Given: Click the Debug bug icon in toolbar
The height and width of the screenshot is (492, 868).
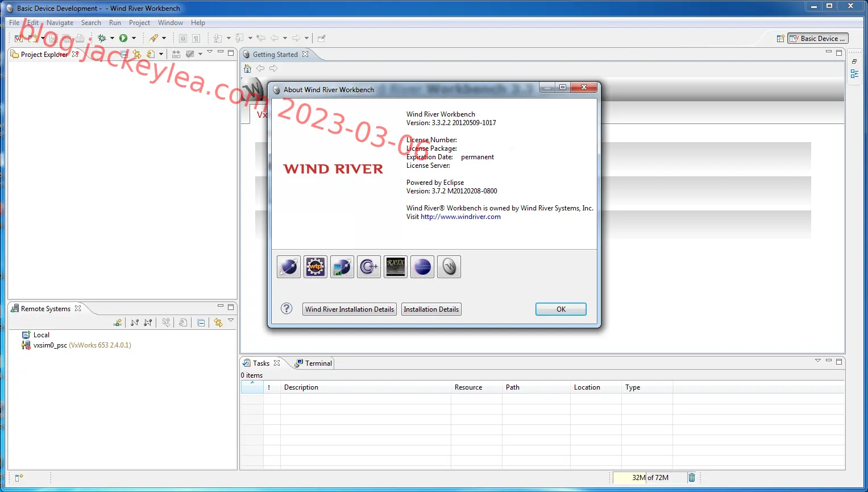Looking at the screenshot, I should 102,38.
